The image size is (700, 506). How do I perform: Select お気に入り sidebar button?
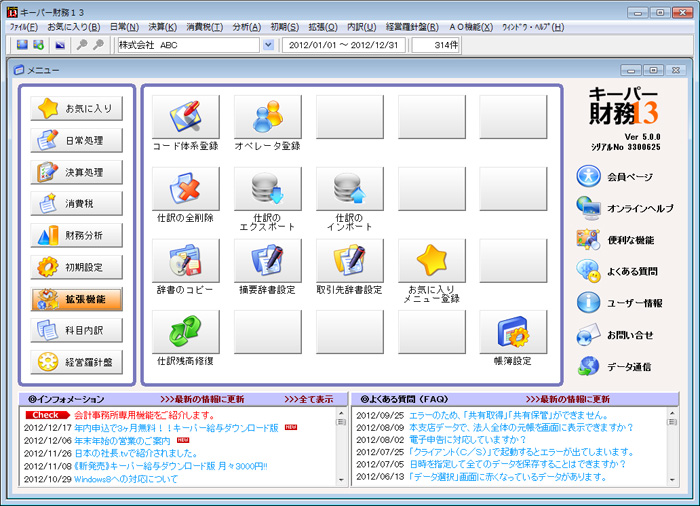click(x=76, y=109)
